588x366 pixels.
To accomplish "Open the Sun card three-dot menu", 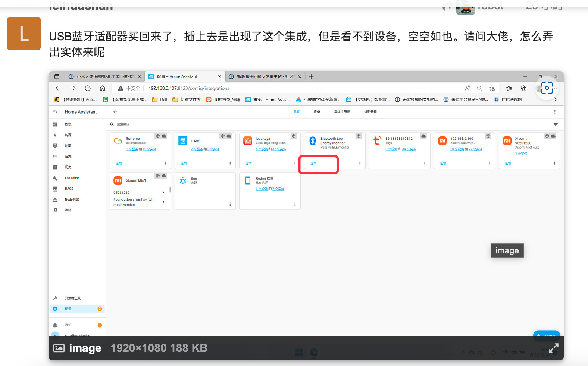I will coord(230,204).
